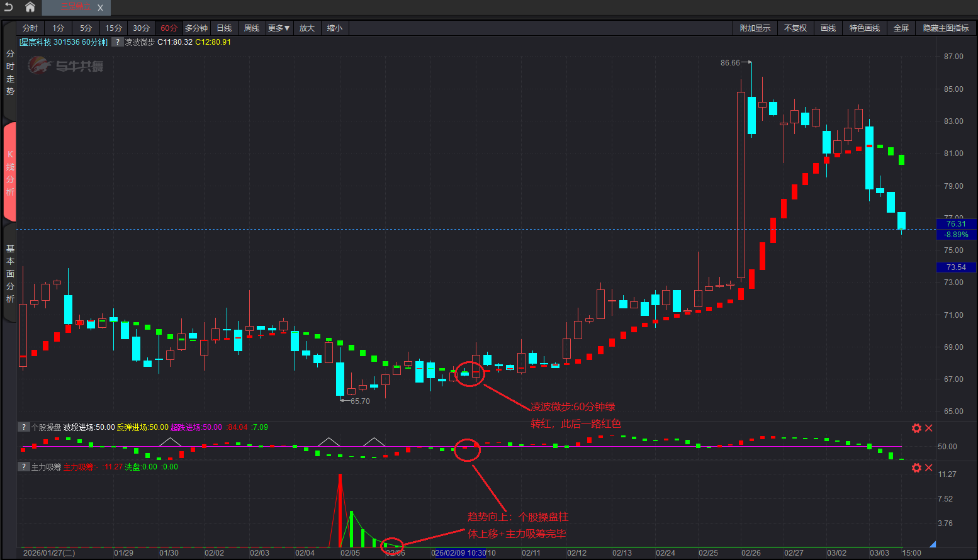Open help for 凌波微步 indicator
978x560 pixels.
(117, 42)
